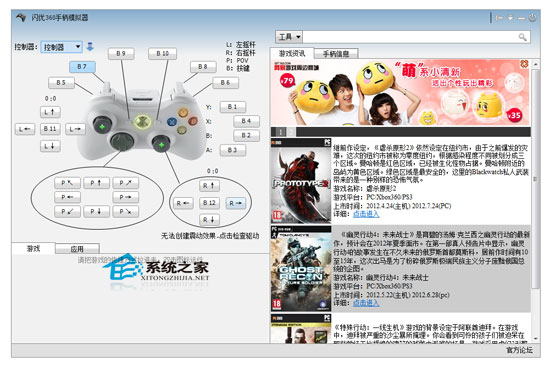The image size is (550, 367).
Task: Open 点击进入 link for 虐杀原形2
Action: click(x=365, y=214)
